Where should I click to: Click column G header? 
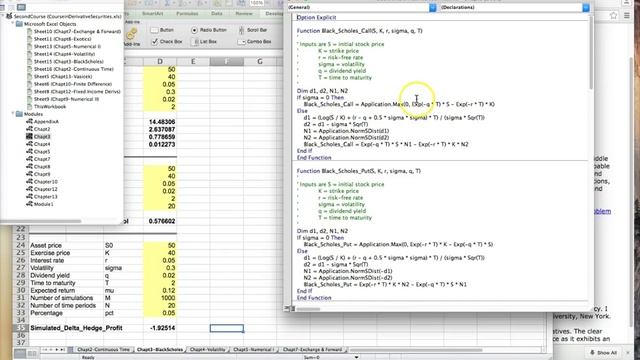(x=260, y=62)
